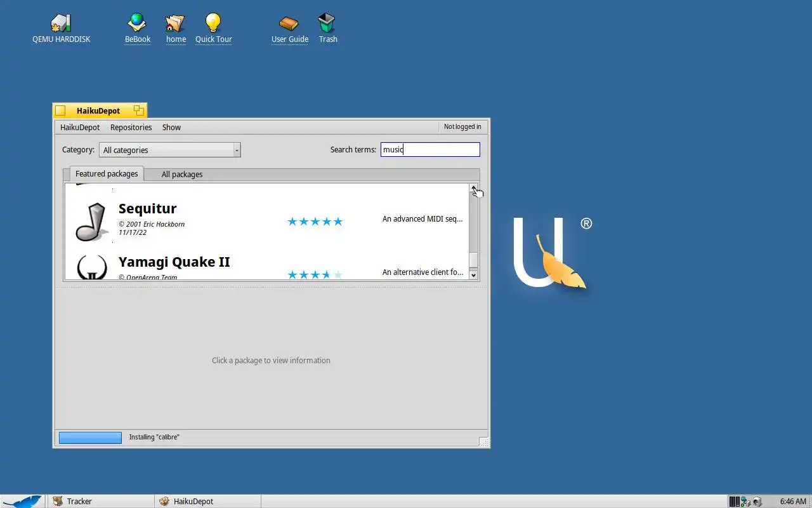Click 'An alternative client fo...' description

click(422, 272)
